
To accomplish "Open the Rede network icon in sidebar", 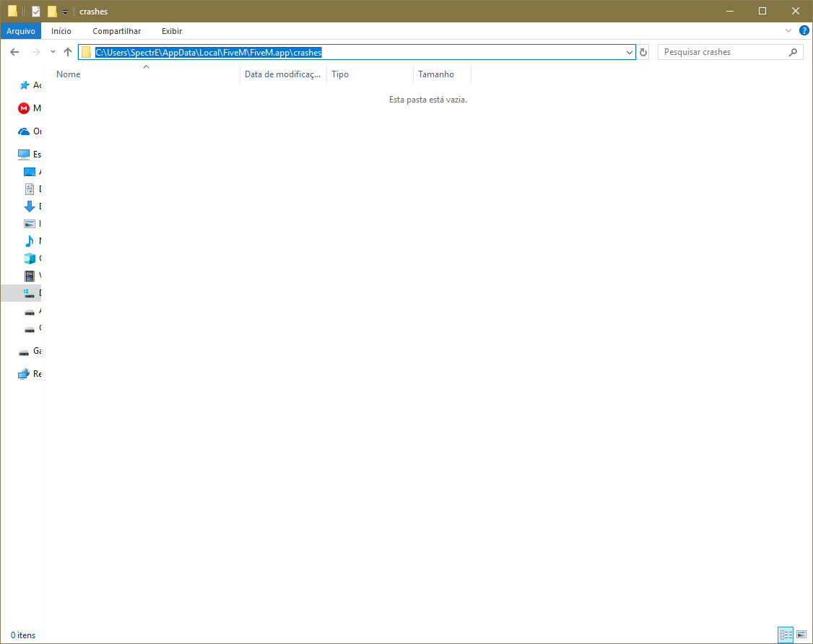I will [x=24, y=374].
